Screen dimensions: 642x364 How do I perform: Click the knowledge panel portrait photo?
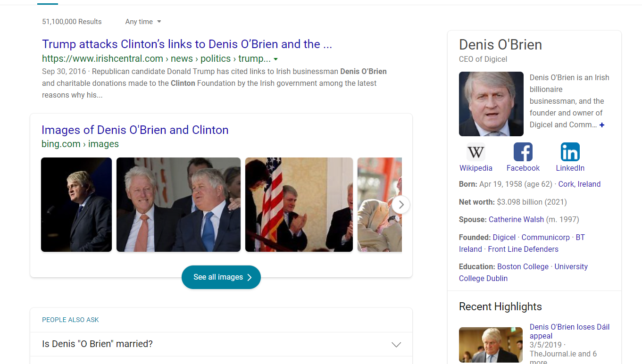coord(491,104)
